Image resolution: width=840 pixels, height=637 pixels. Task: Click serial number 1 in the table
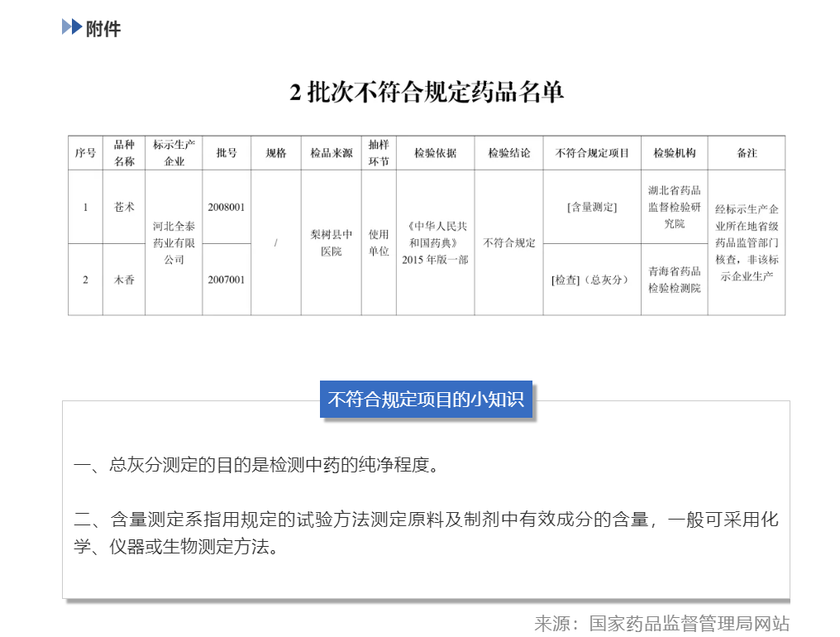tap(85, 207)
